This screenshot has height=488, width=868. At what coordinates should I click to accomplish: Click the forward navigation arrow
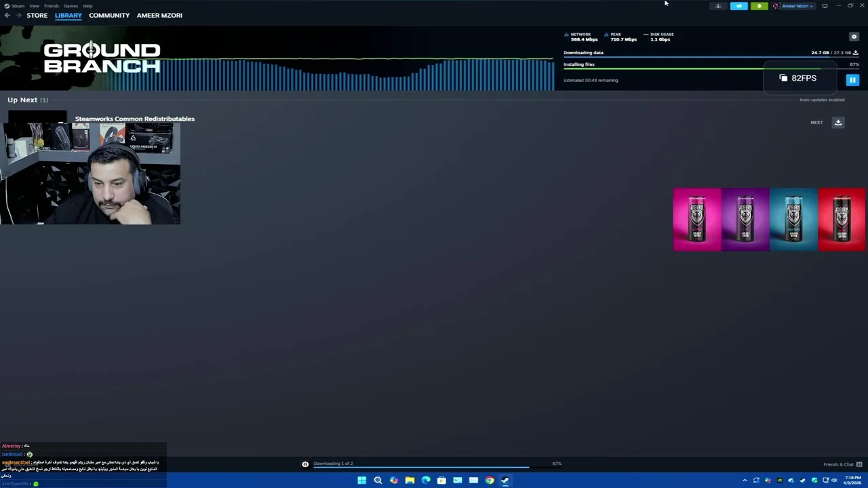click(x=18, y=15)
